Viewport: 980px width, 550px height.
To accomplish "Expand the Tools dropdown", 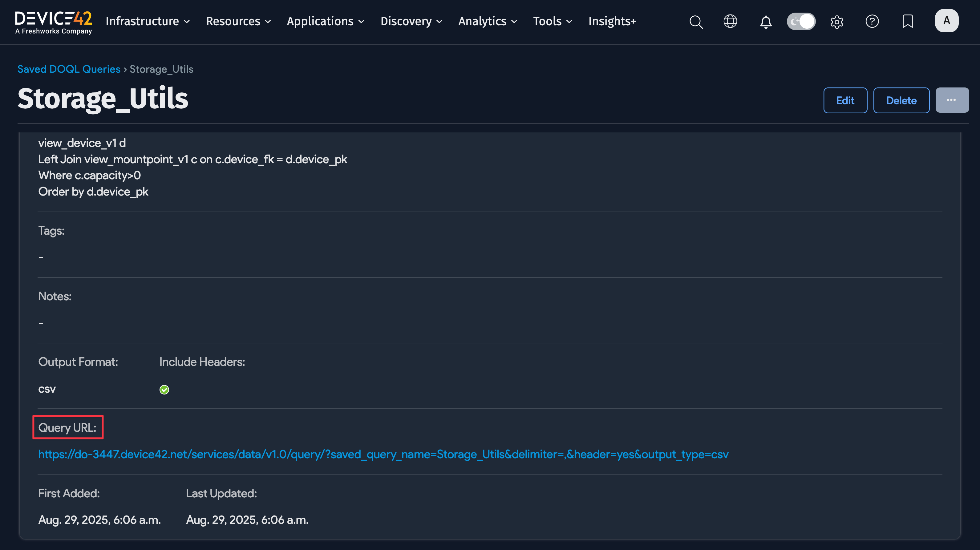I will coord(552,22).
